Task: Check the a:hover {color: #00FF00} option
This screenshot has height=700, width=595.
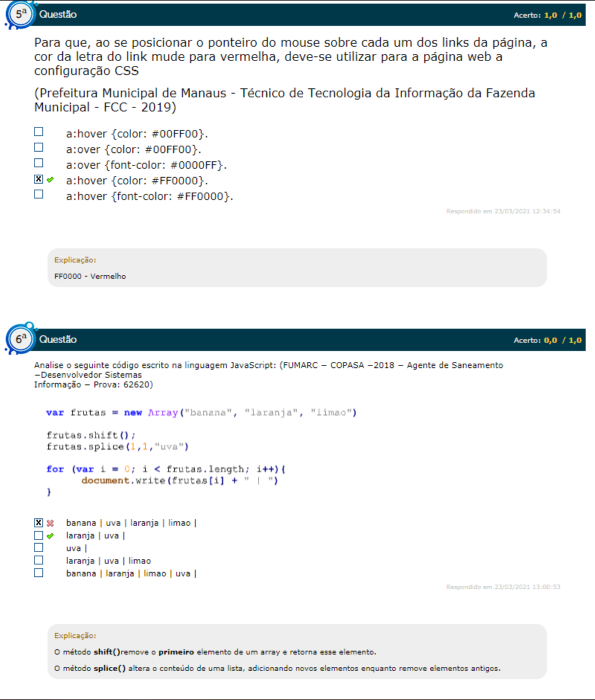Action: tap(38, 132)
